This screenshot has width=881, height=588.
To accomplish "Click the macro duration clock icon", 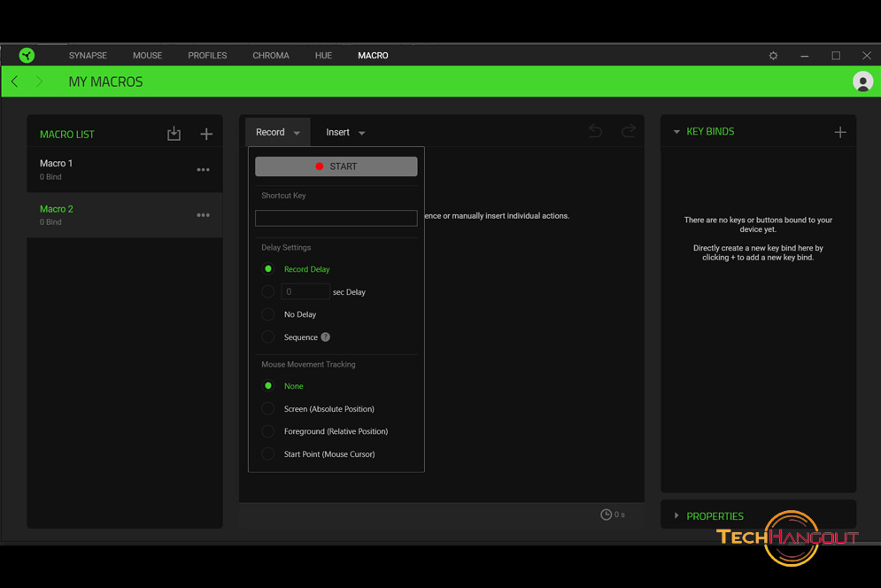I will coord(606,514).
